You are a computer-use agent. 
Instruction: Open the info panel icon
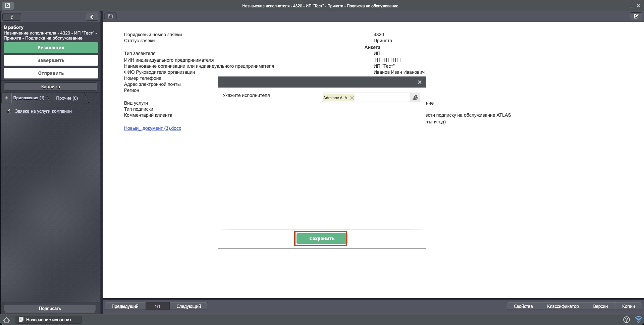pyautogui.click(x=12, y=17)
